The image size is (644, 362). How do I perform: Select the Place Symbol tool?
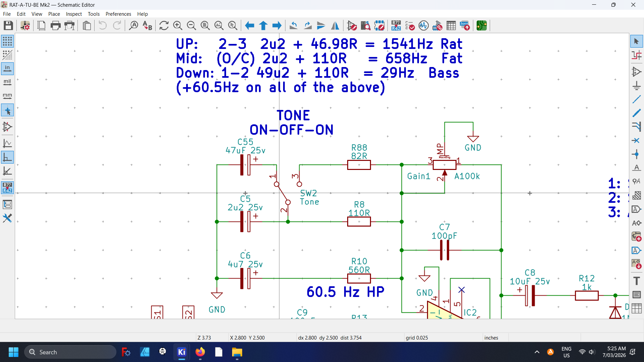pos(637,72)
